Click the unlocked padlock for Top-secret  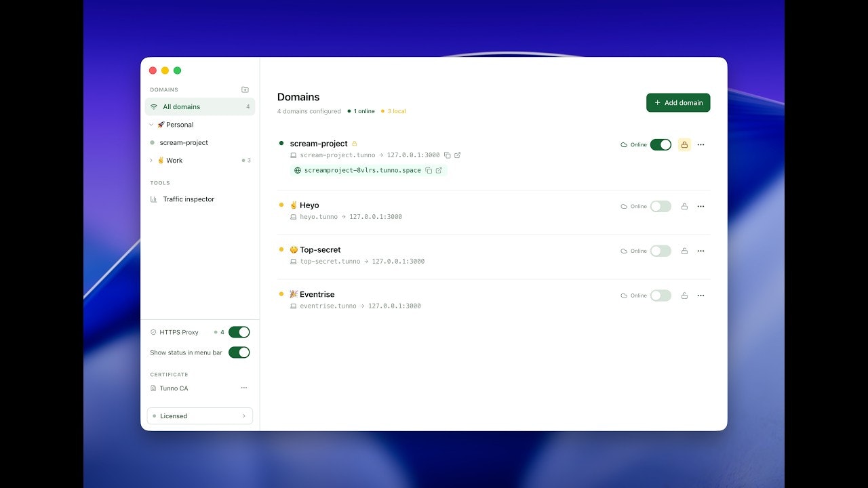pyautogui.click(x=684, y=251)
